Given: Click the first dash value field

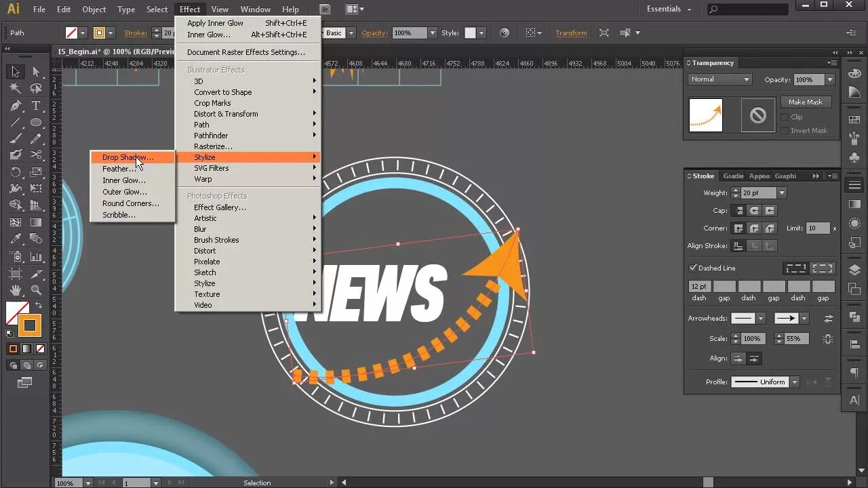Looking at the screenshot, I should (x=699, y=287).
